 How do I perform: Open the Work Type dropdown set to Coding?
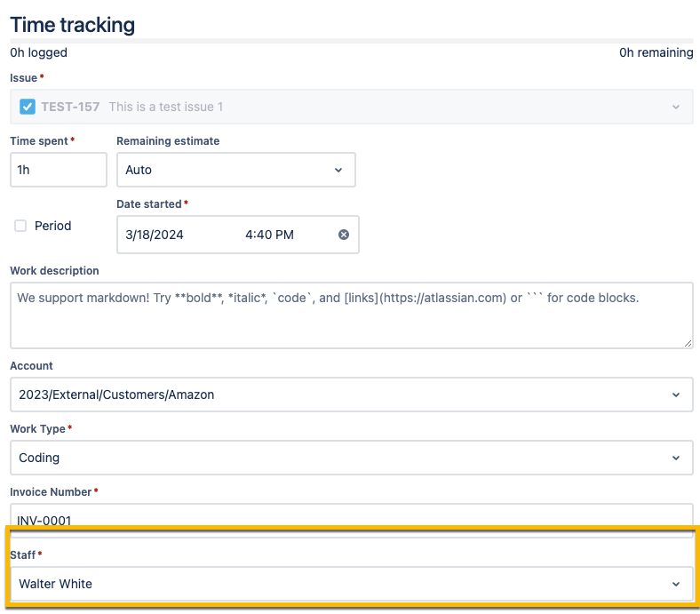tap(352, 458)
